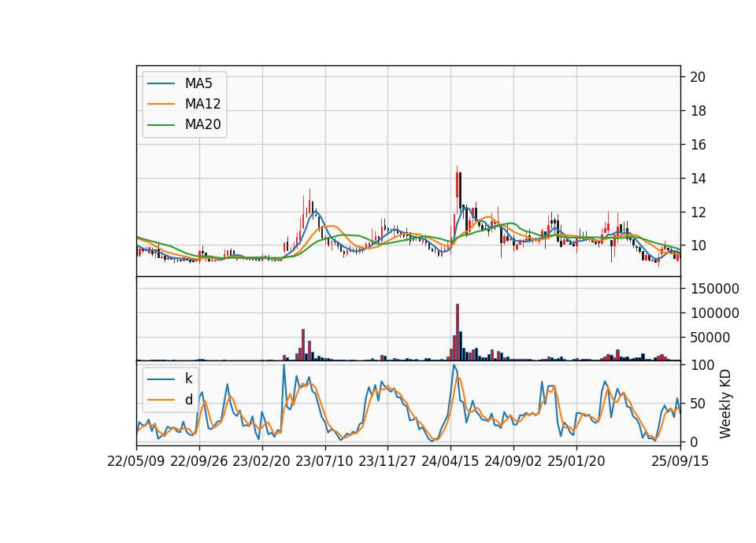Screen dimensions: 756x543
Task: Click the volume axis value 50000
Action: pos(710,338)
